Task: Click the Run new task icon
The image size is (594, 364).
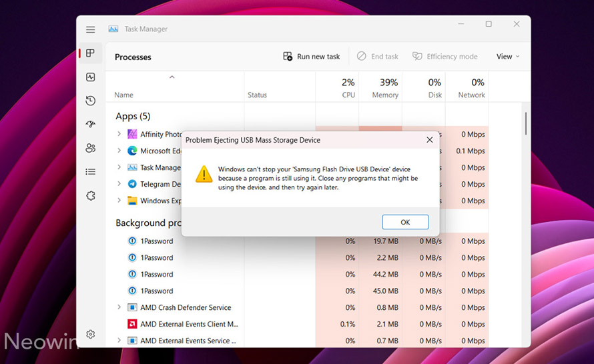Action: tap(288, 57)
